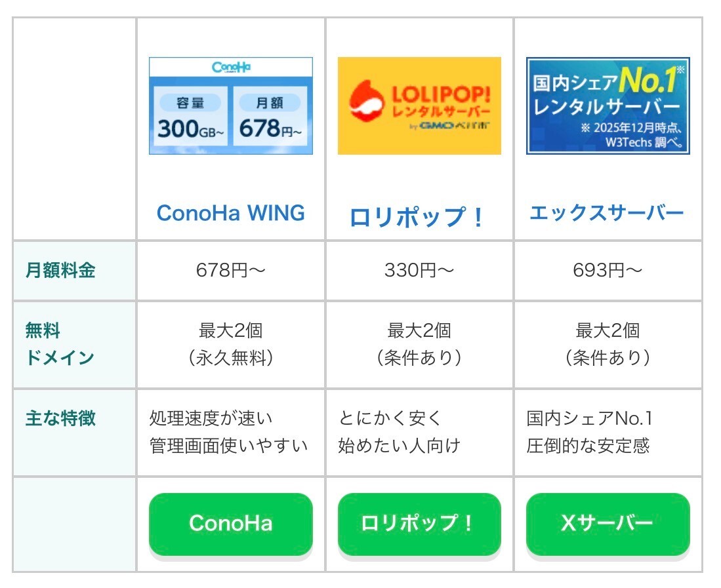Viewport: 721px width, 588px height.
Task: Click the green ロリポップ！ button
Action: coord(419,524)
